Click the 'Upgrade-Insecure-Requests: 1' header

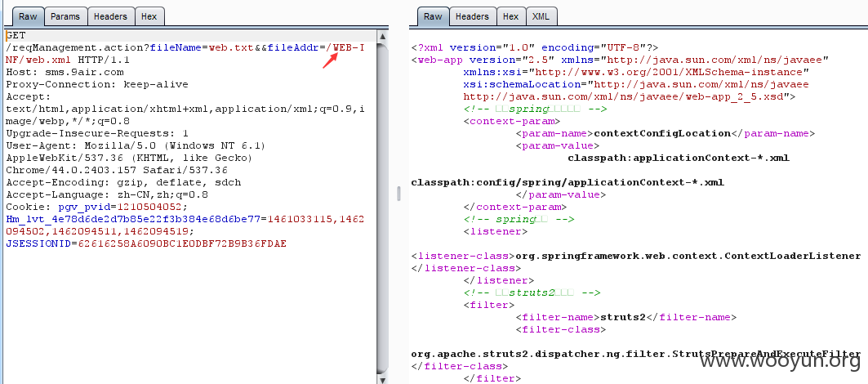coord(97,133)
